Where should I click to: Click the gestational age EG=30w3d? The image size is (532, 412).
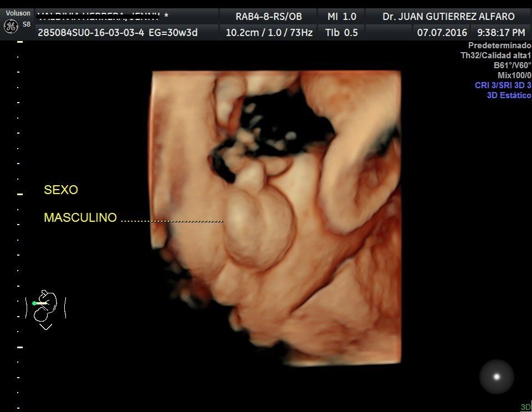point(173,33)
